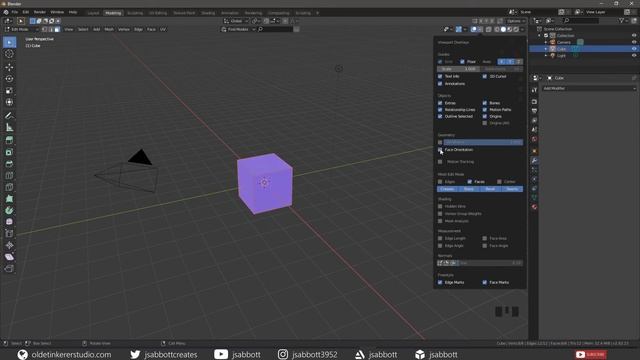Open the Vertex menu
Screen dimensions: 640x360
[124, 29]
